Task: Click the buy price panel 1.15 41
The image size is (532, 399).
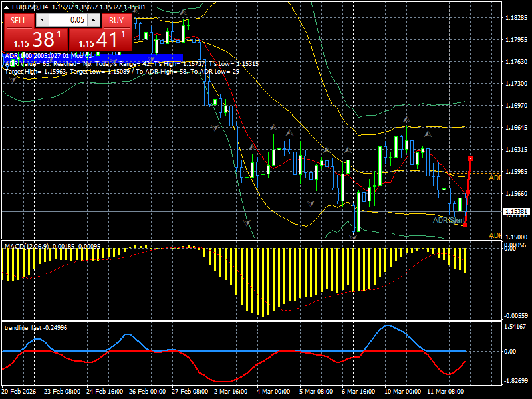Action: (x=100, y=39)
